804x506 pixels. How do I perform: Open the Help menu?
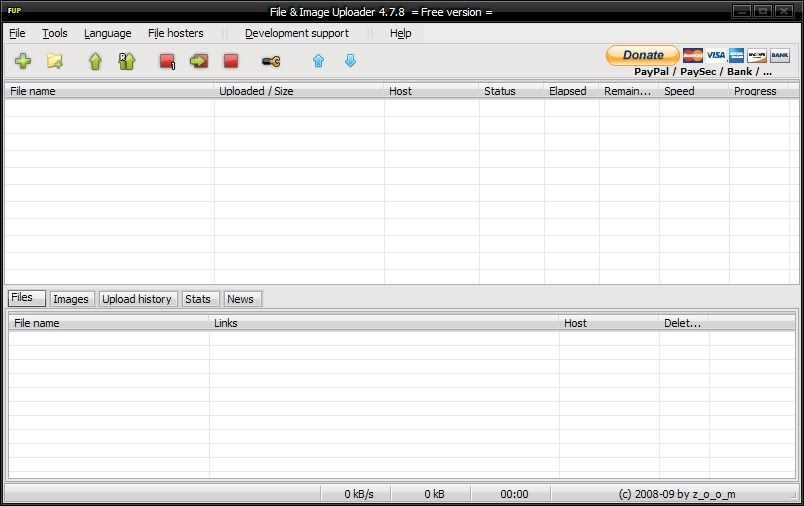click(400, 33)
